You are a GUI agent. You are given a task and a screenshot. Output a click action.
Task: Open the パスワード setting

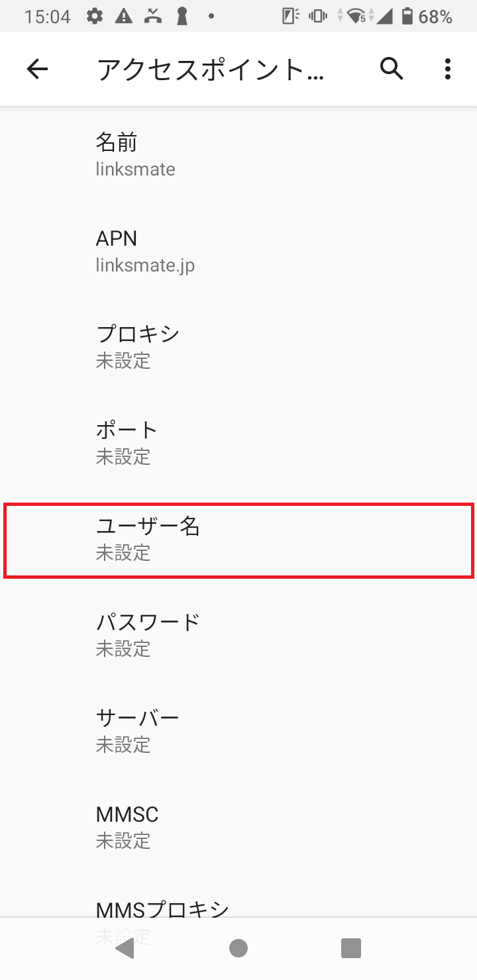(238, 634)
